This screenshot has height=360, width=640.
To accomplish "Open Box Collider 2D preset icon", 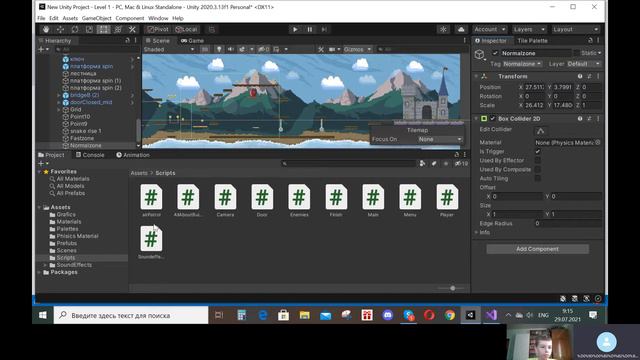I will [589, 119].
